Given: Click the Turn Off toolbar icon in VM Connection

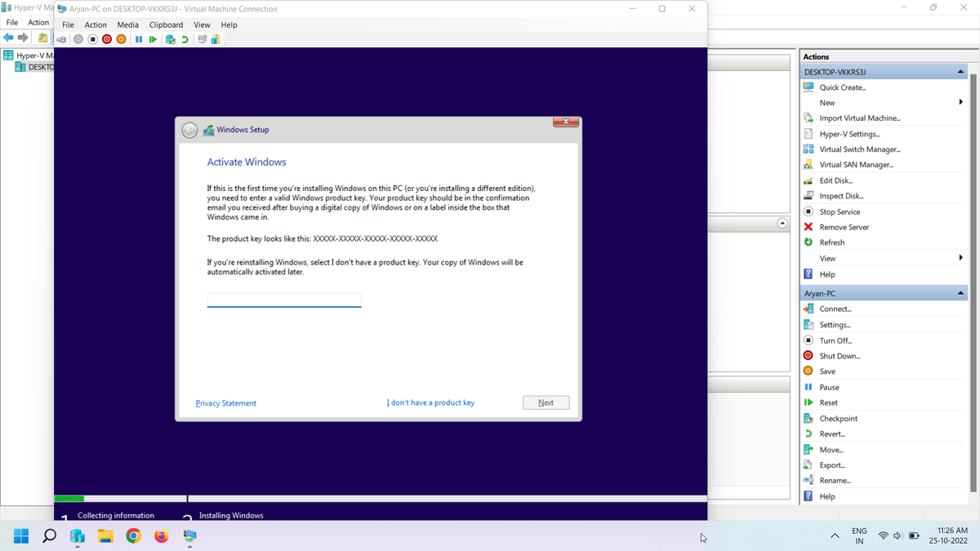Looking at the screenshot, I should pyautogui.click(x=92, y=39).
